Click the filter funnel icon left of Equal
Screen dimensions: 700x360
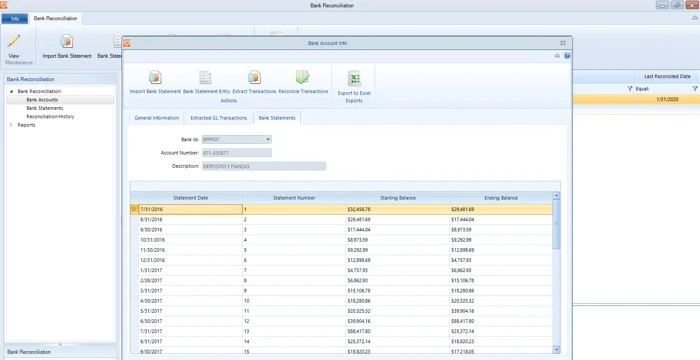pyautogui.click(x=630, y=89)
